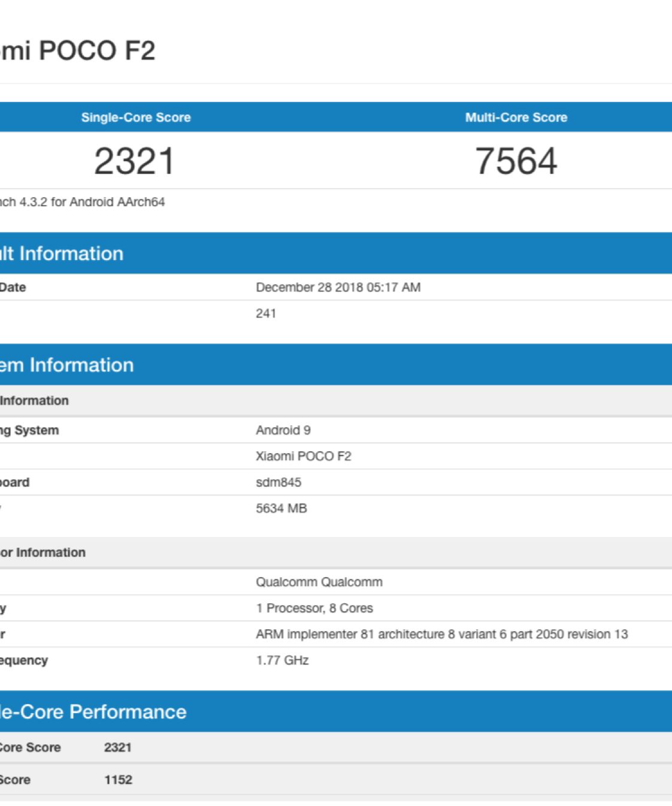Select the multi-core score 7564 large number
This screenshot has height=806, width=672.
tap(516, 161)
